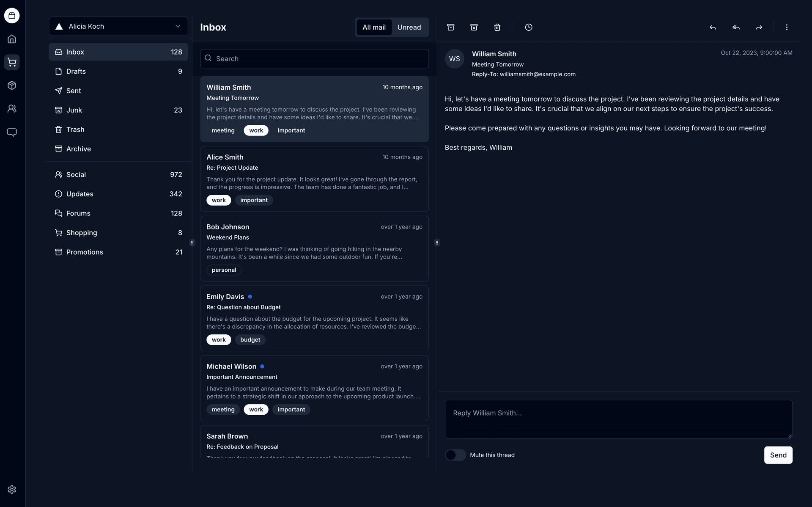This screenshot has height=507, width=812.
Task: Click the Reply arrow icon
Action: coord(713,27)
